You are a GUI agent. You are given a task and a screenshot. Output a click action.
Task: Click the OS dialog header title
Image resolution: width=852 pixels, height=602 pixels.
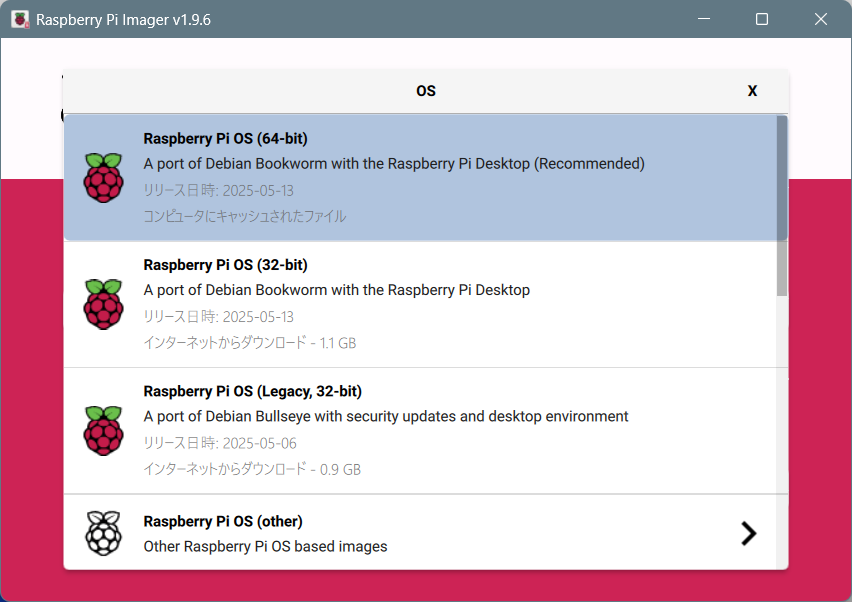coord(426,91)
